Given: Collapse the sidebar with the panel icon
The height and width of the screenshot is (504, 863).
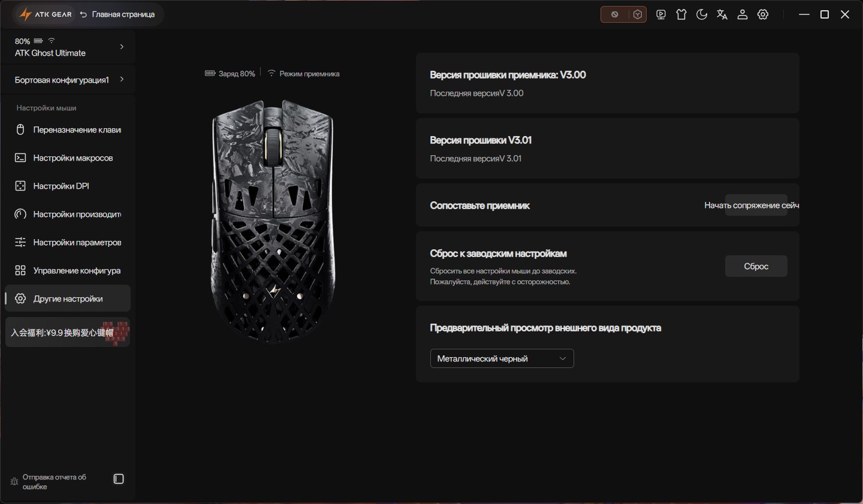Looking at the screenshot, I should point(119,479).
